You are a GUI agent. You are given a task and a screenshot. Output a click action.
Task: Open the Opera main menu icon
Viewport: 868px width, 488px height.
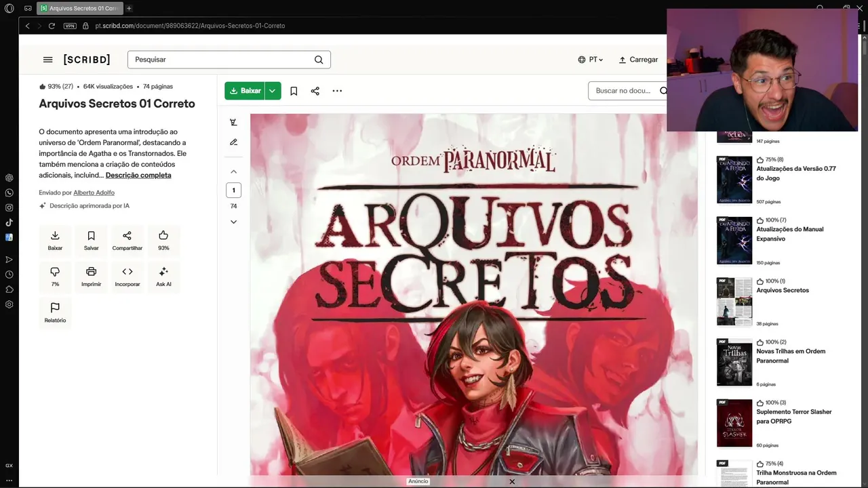coord(9,8)
